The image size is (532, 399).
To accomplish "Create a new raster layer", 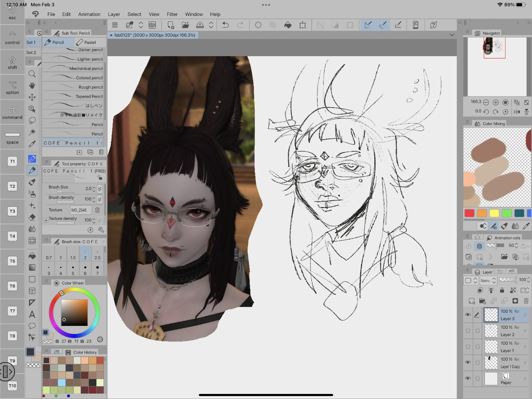I will (x=472, y=301).
